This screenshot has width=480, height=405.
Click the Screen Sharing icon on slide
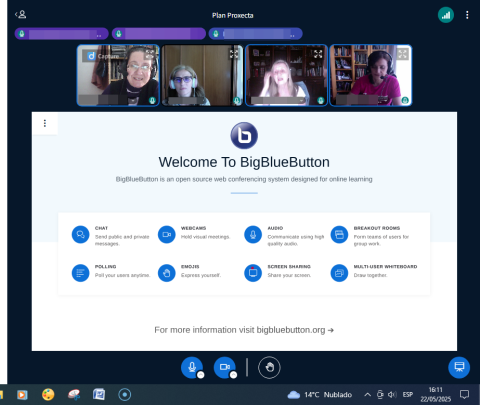coord(253,273)
